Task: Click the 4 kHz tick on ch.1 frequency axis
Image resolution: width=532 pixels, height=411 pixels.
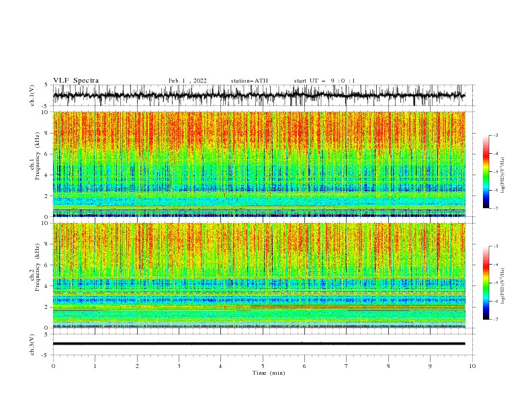Action: tap(48, 175)
